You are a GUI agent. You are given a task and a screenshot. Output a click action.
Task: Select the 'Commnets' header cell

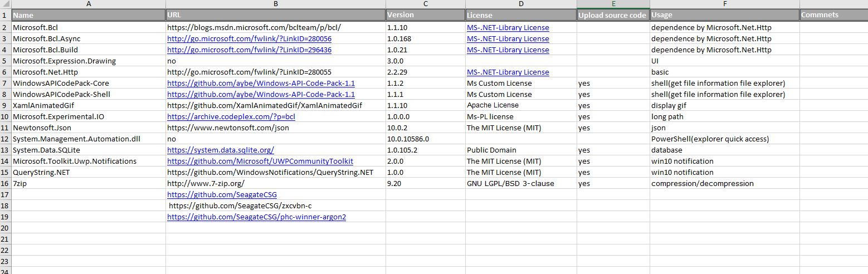click(833, 15)
